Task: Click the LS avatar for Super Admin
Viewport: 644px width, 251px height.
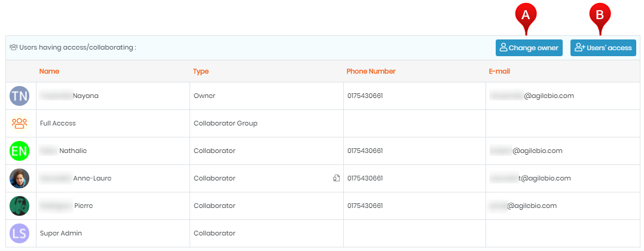Action: [x=19, y=233]
